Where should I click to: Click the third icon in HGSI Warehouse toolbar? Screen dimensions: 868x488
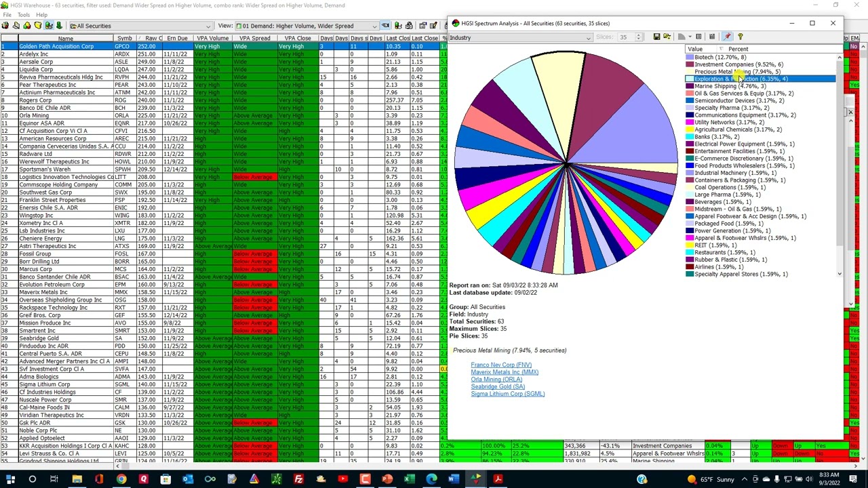[27, 26]
